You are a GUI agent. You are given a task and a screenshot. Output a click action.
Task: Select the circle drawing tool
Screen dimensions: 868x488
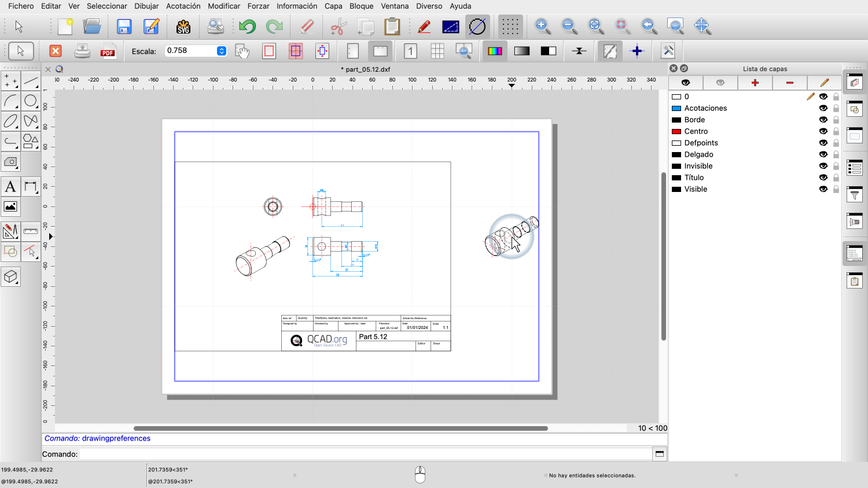31,101
